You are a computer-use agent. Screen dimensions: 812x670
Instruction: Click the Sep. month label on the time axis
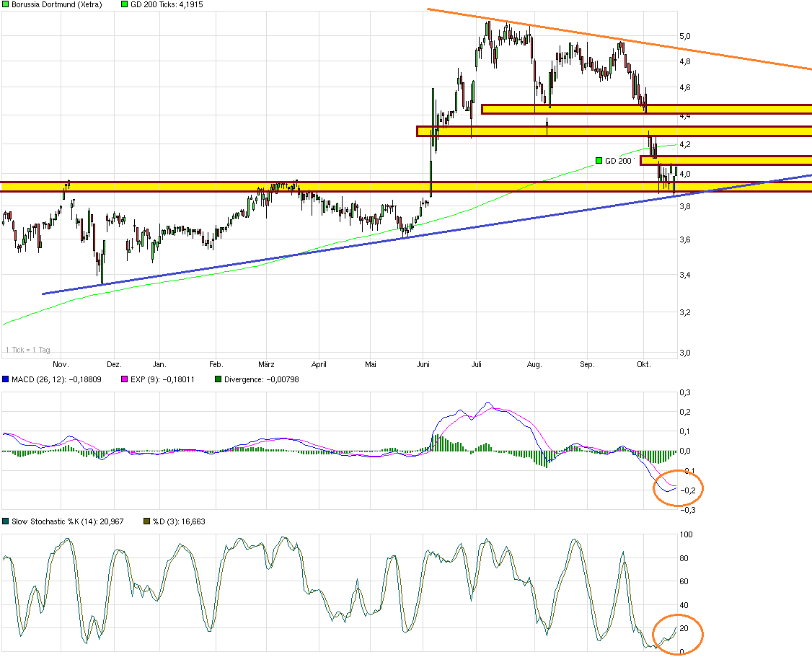(x=587, y=364)
